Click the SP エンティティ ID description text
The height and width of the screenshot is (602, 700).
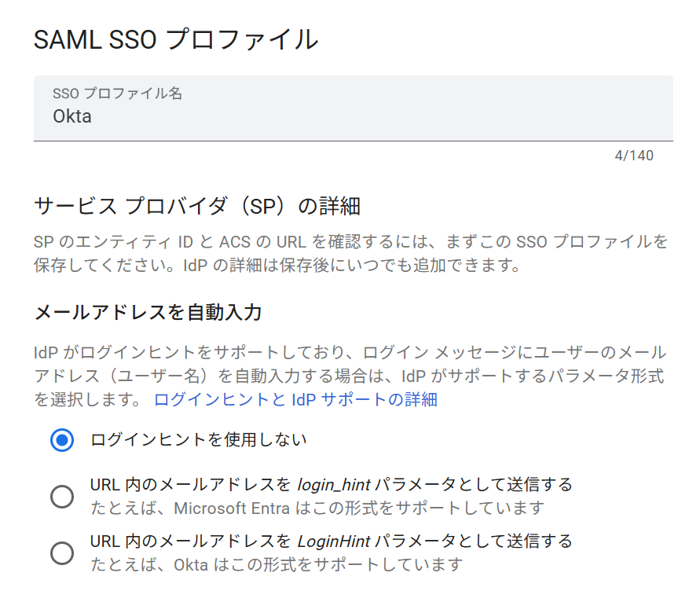pyautogui.click(x=346, y=251)
